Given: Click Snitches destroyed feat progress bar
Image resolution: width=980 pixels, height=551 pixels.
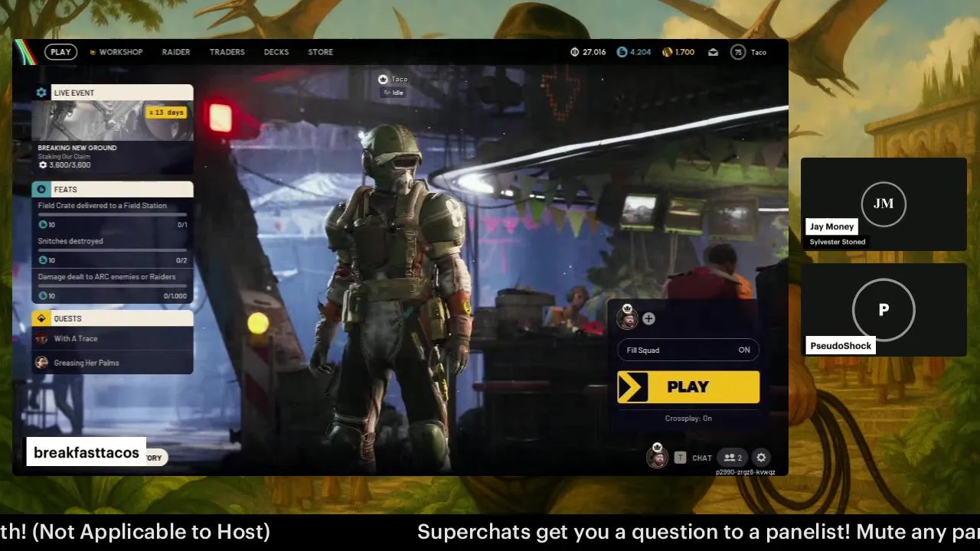Looking at the screenshot, I should 113,249.
